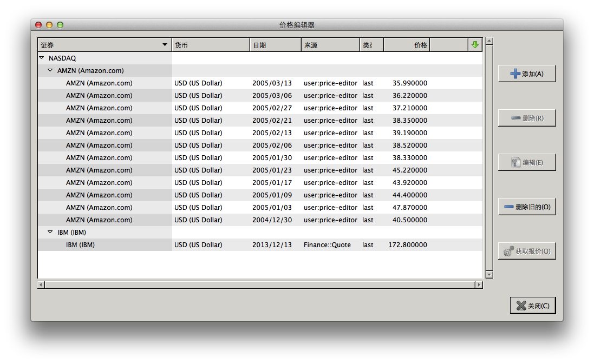
Task: Click the Edit (编辑) button
Action: click(527, 162)
